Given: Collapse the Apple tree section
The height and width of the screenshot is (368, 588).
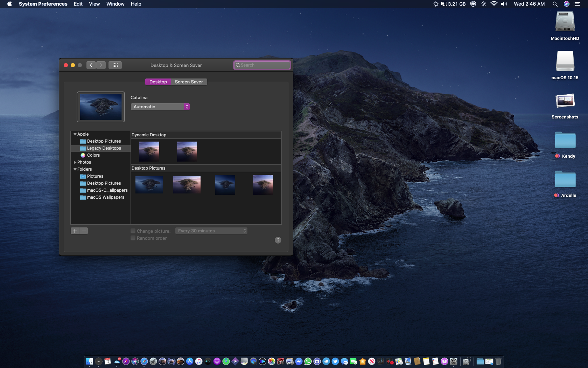Looking at the screenshot, I should coord(75,134).
